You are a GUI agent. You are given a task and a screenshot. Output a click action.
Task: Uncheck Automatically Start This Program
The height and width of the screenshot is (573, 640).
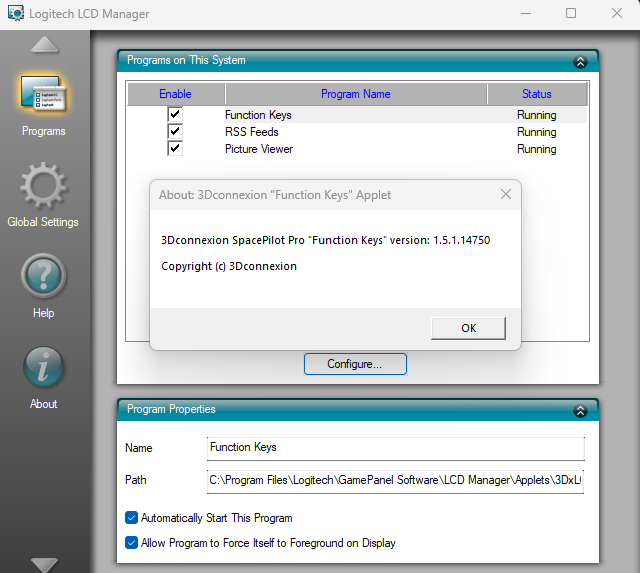[131, 517]
